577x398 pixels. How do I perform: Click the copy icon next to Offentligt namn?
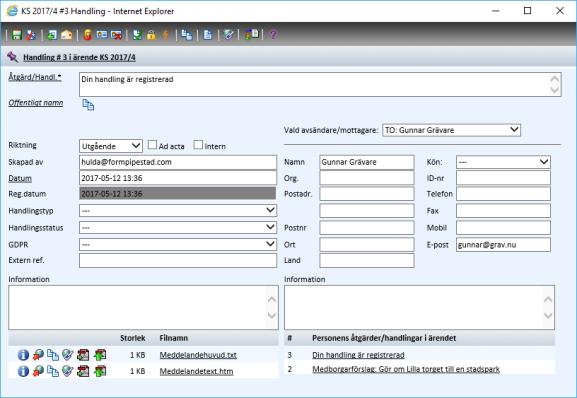[88, 105]
